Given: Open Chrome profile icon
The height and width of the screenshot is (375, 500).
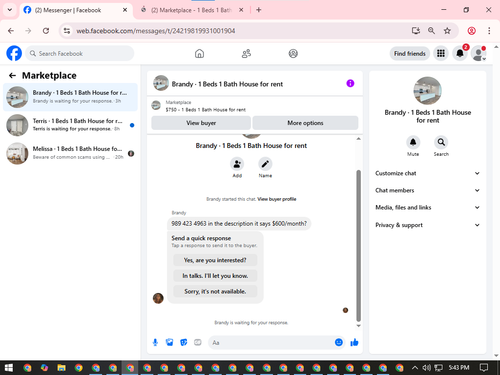Looking at the screenshot, I should click(471, 31).
